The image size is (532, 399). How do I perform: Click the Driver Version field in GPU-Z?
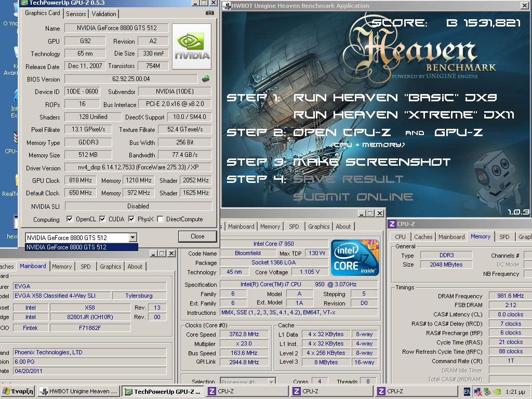click(138, 167)
